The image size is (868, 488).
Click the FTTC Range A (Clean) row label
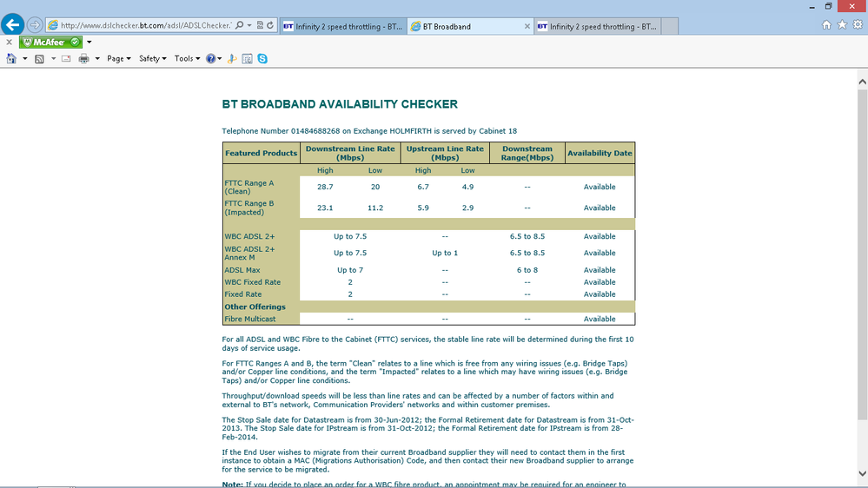click(249, 187)
